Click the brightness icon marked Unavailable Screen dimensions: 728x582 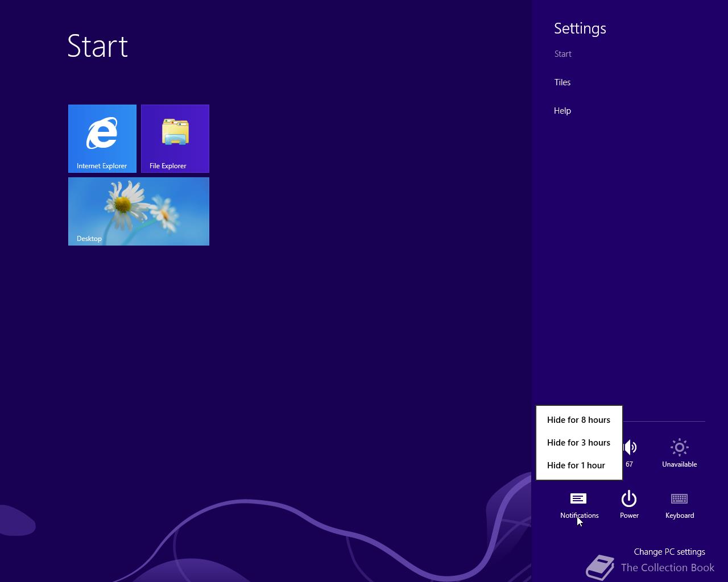click(x=679, y=447)
